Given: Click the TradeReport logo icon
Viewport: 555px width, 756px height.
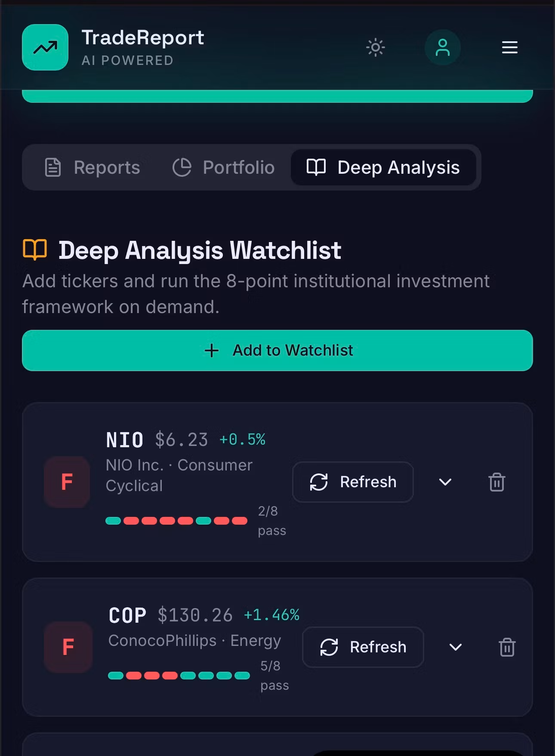Looking at the screenshot, I should pos(45,47).
